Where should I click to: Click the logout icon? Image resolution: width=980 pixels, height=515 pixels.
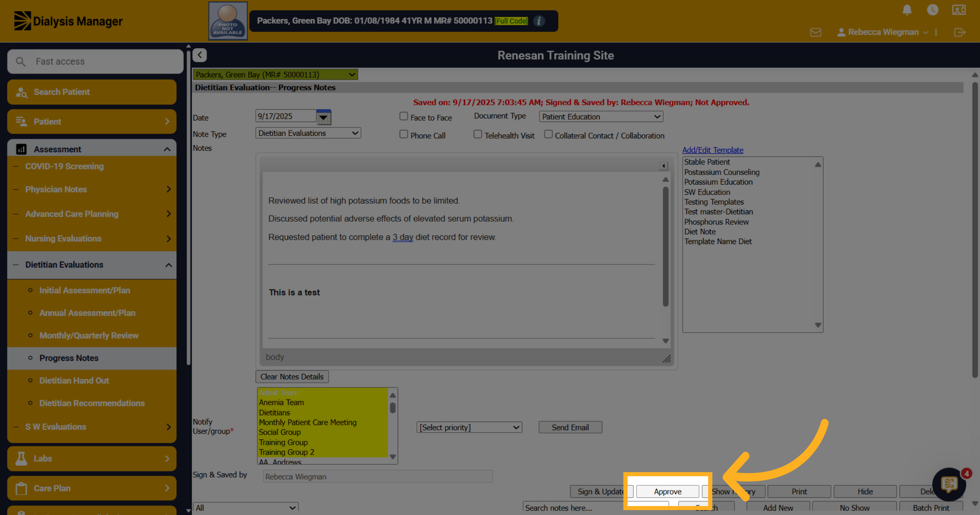960,32
